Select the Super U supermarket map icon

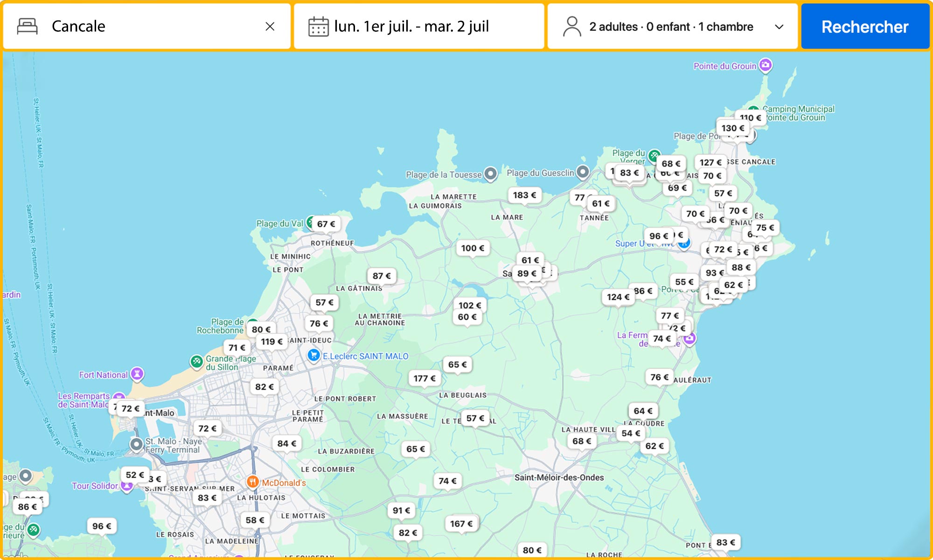click(685, 243)
